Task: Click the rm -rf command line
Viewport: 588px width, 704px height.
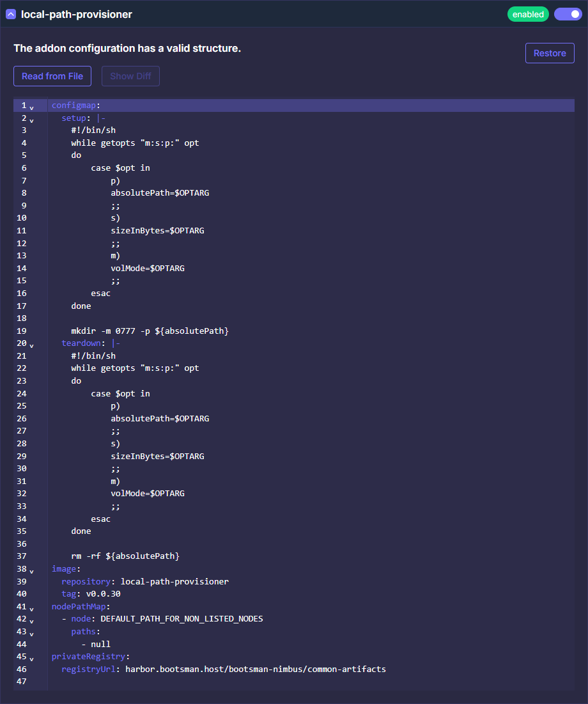Action: 125,556
